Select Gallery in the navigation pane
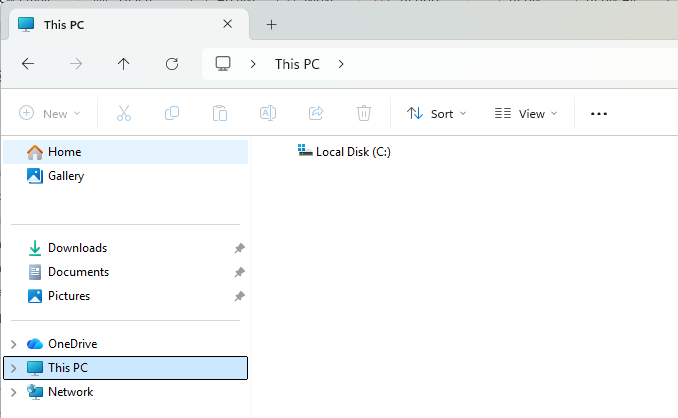The width and height of the screenshot is (678, 418). pos(65,176)
